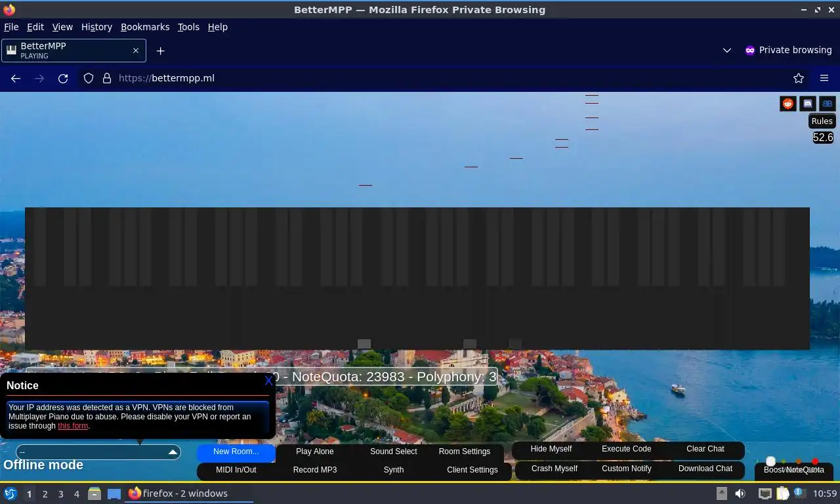
Task: Click the orange slider dot above NoteQuota
Action: coord(799,461)
